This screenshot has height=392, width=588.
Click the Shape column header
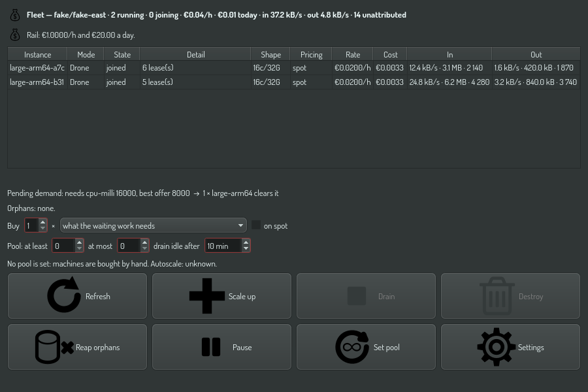[x=270, y=54]
